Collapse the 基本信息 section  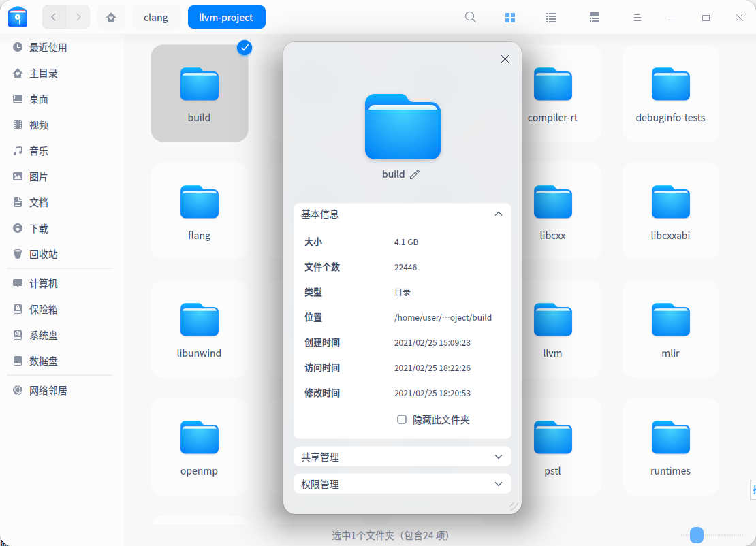(499, 214)
